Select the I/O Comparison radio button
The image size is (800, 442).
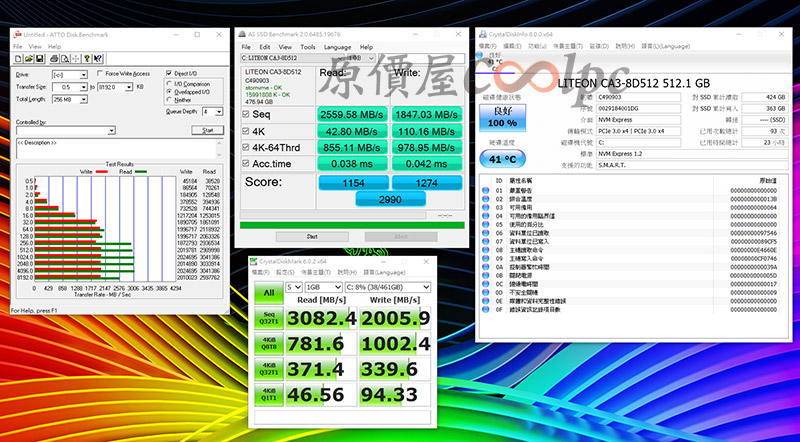tap(170, 84)
